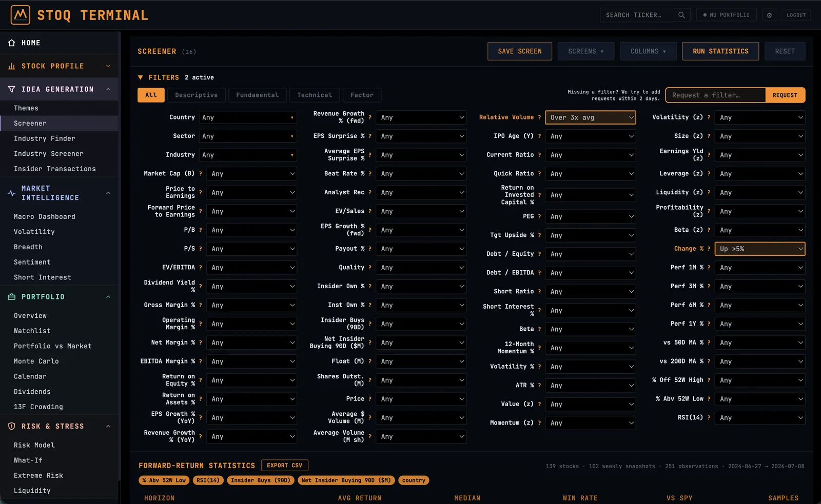Click the Run Statistics button
Image resolution: width=821 pixels, height=504 pixels.
[x=721, y=51]
